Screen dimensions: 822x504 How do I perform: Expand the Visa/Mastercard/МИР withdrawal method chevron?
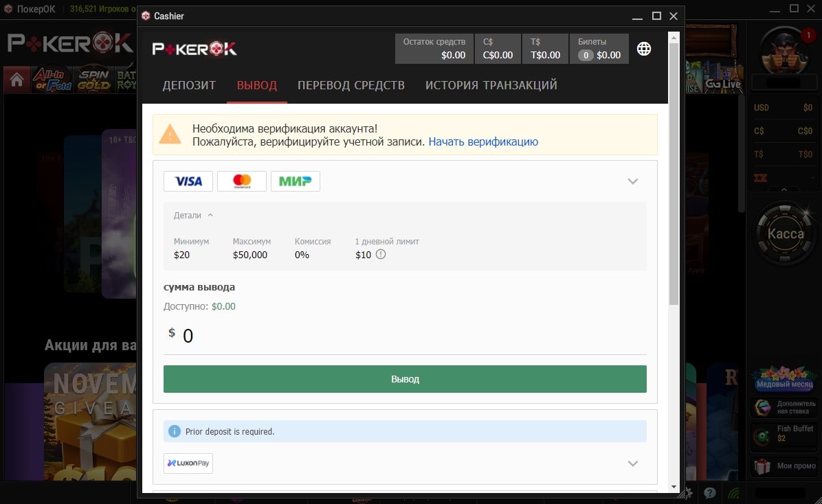pyautogui.click(x=633, y=181)
